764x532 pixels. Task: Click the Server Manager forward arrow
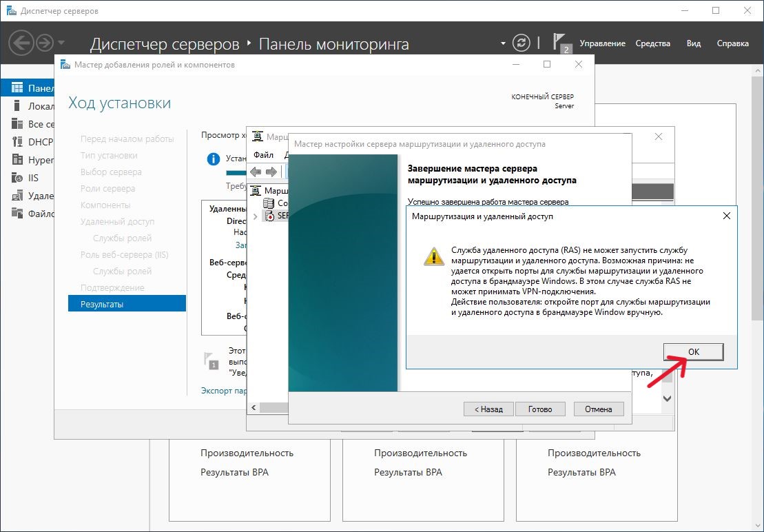pos(45,43)
